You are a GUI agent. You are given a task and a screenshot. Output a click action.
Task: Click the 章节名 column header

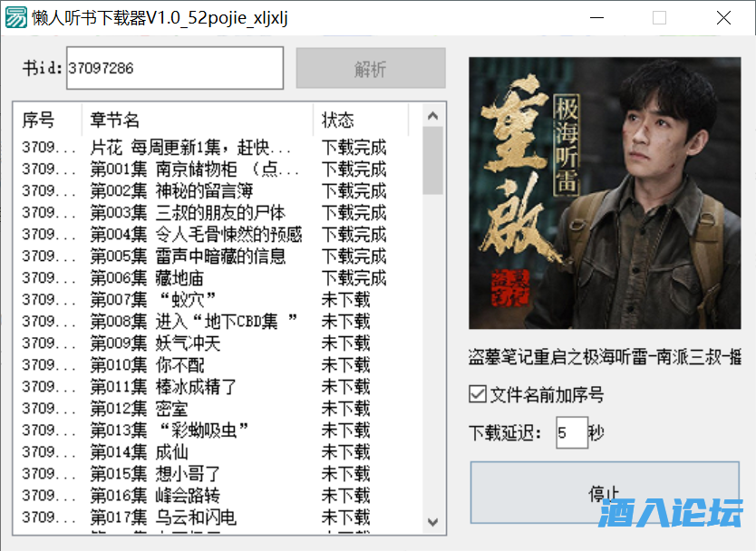198,120
